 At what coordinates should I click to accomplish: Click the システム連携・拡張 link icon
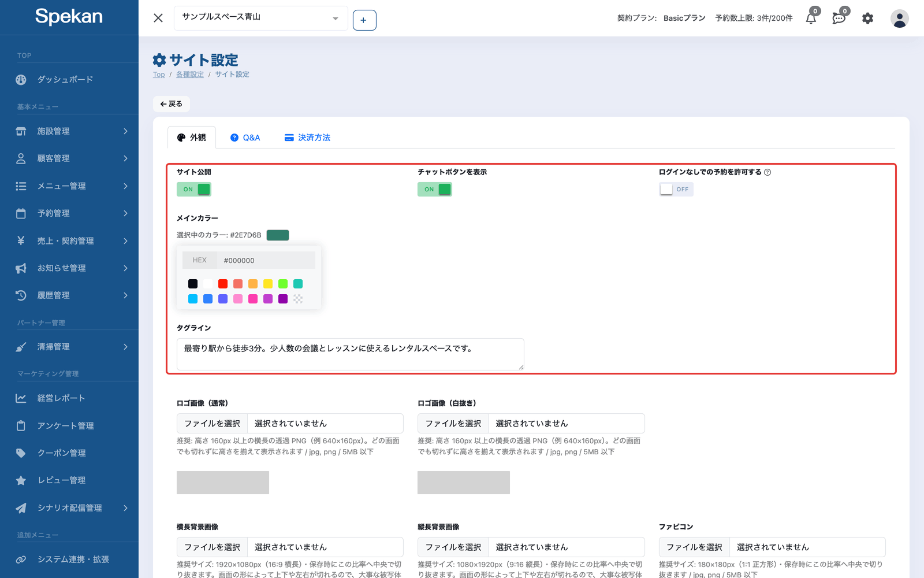(21, 560)
